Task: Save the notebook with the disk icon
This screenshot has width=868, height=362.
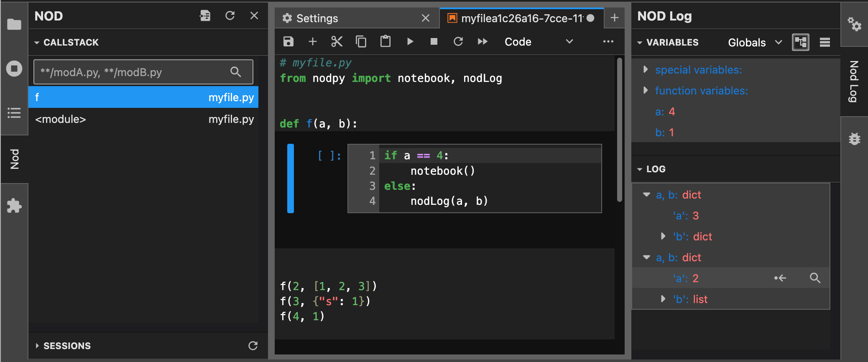Action: point(288,41)
